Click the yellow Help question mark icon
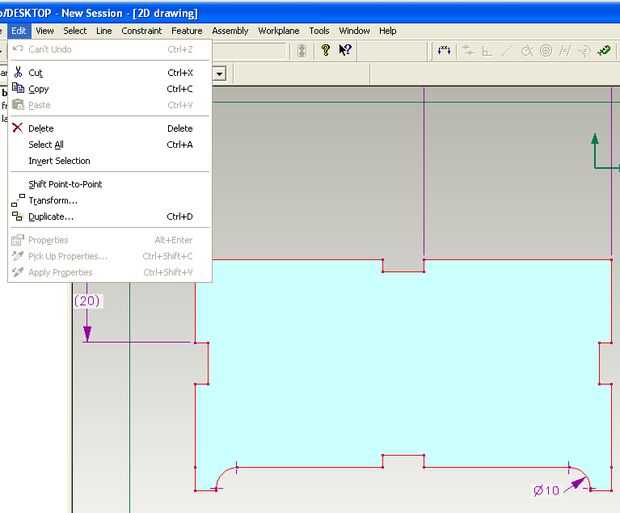This screenshot has width=620, height=513. point(325,50)
